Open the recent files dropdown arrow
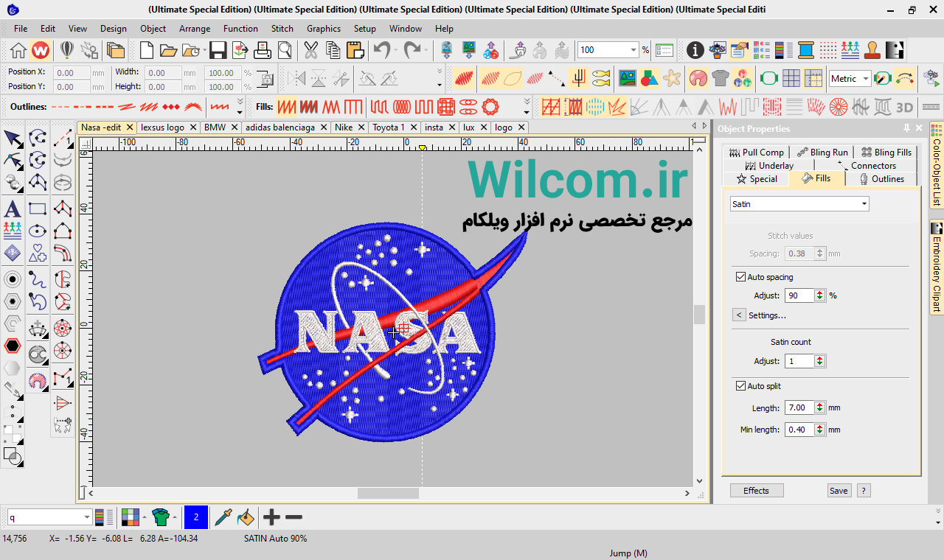 204,50
